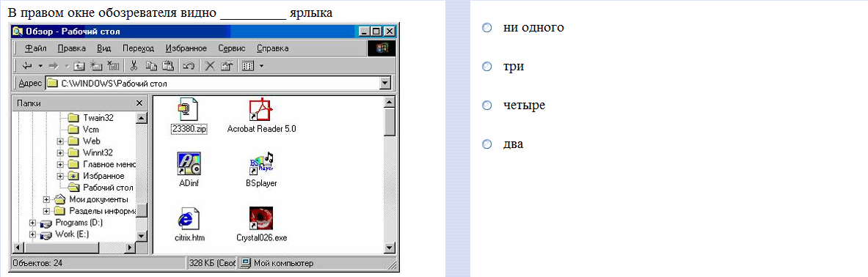Viewport: 868px width, 277px height.
Task: Click the Work (E:) drive icon
Action: (46, 234)
